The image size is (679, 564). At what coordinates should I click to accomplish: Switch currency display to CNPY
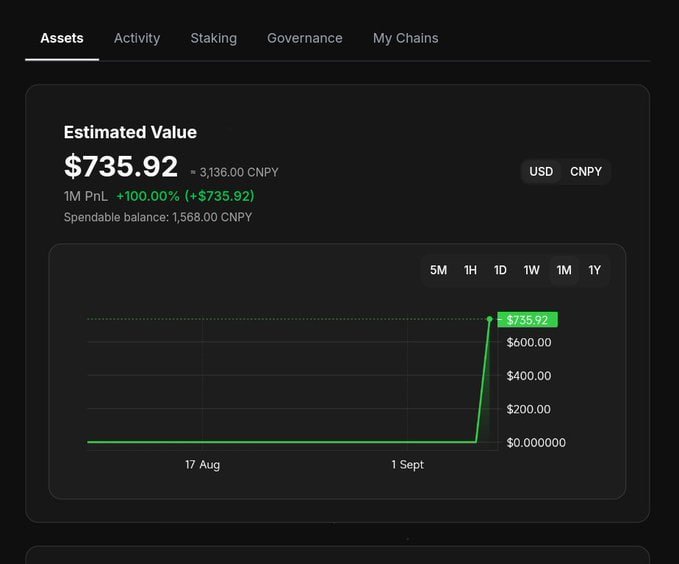[585, 172]
